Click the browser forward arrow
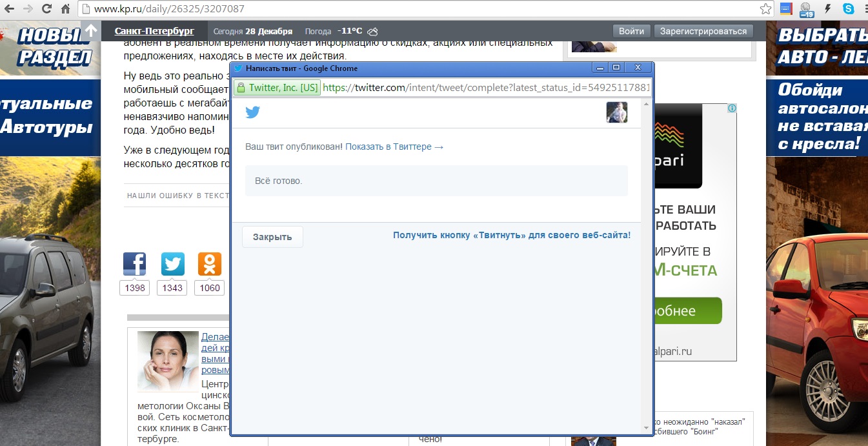Viewport: 868px width, 446px height. tap(27, 9)
